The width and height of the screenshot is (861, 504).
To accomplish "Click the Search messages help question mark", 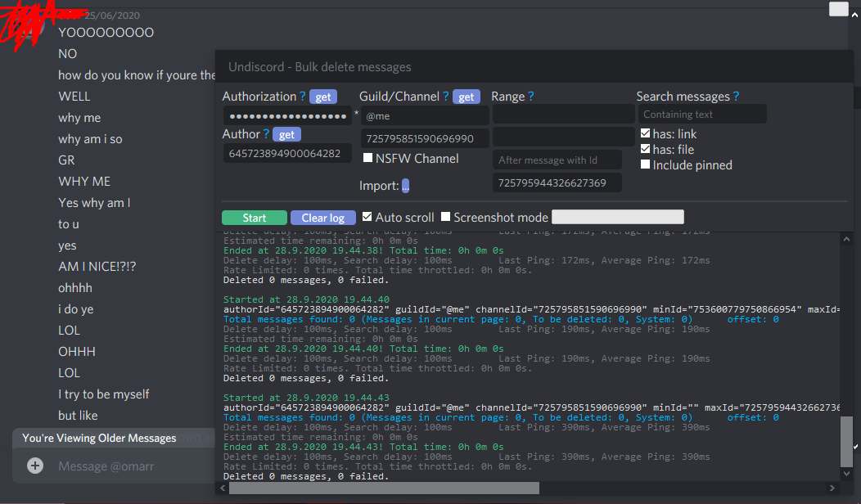I will point(736,97).
